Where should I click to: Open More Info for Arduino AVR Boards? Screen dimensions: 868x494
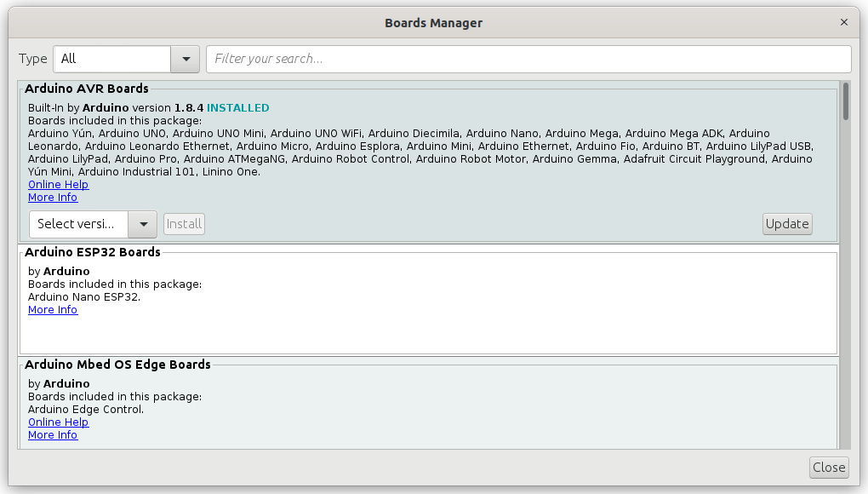pos(53,197)
